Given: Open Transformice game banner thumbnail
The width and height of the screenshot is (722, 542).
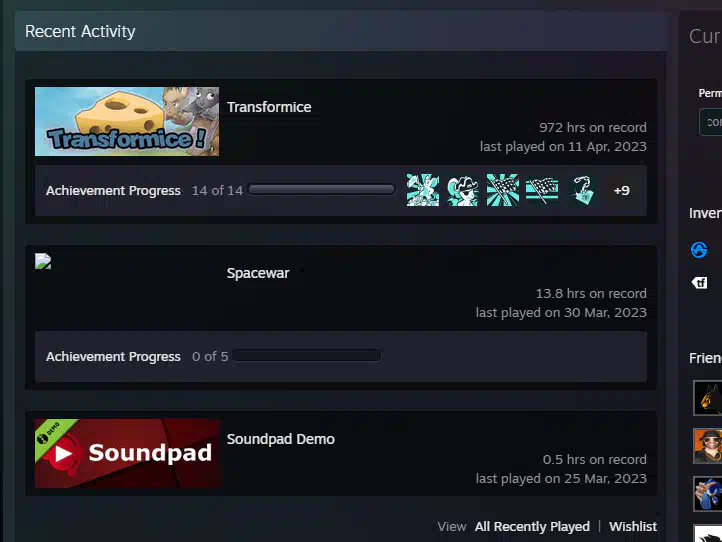Looking at the screenshot, I should pos(127,122).
